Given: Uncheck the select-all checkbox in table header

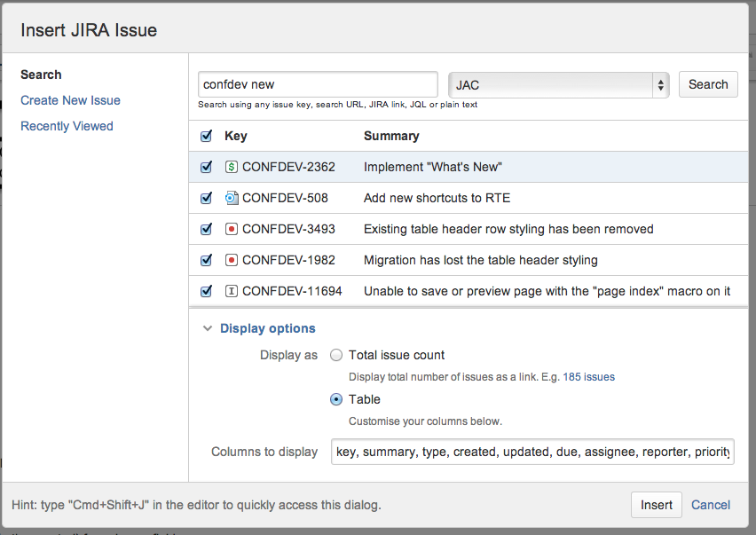Looking at the screenshot, I should click(206, 136).
